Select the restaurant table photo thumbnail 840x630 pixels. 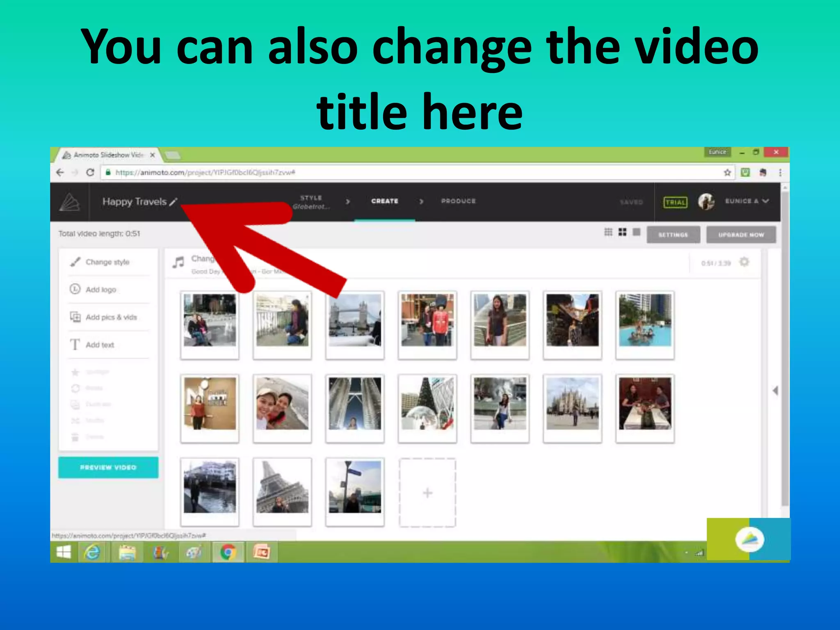pos(645,408)
